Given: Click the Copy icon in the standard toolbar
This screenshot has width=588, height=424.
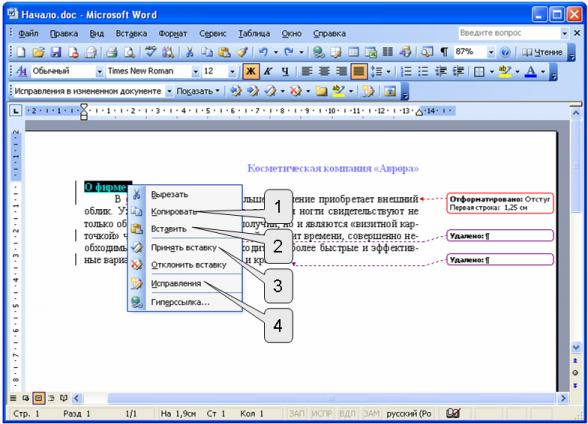Looking at the screenshot, I should [x=207, y=52].
